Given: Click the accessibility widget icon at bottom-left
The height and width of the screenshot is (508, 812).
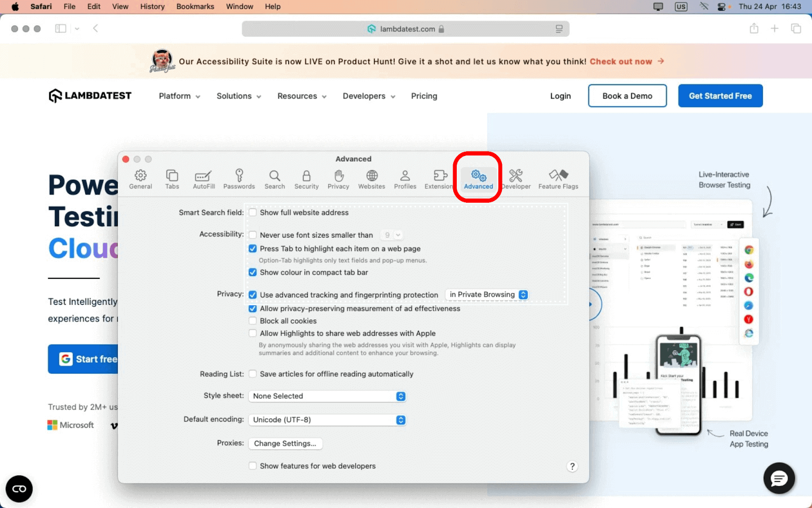Looking at the screenshot, I should 19,489.
